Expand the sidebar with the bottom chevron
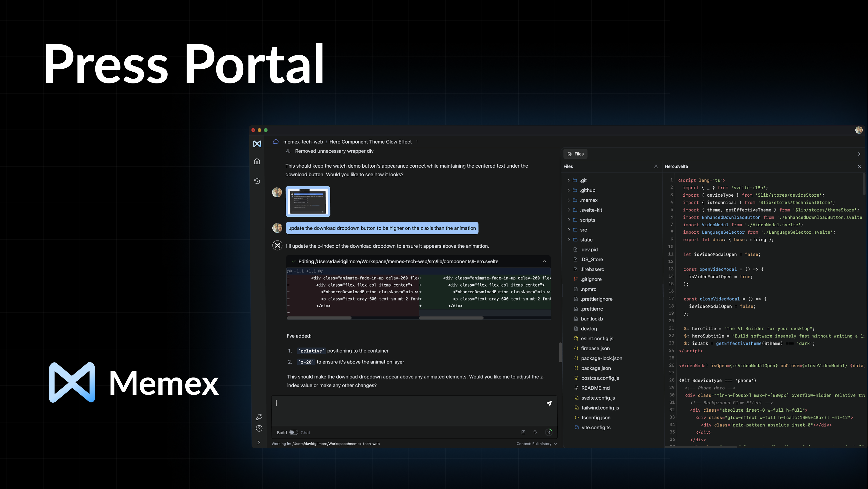Screen dimensions: 868x489 click(x=259, y=442)
